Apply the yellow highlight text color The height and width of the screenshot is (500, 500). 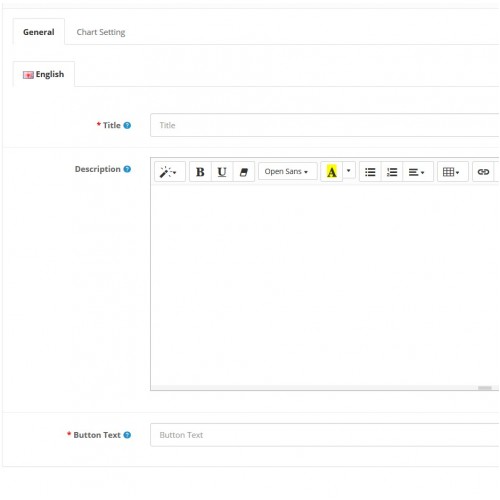(x=331, y=172)
